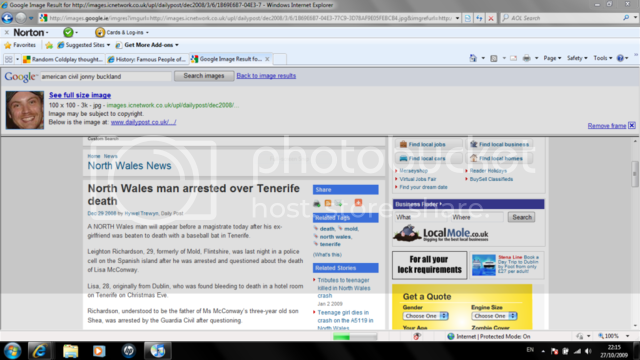Screen dimensions: 640x360
Task: Open the www.dailypost.co.uk link
Action: [x=143, y=122]
